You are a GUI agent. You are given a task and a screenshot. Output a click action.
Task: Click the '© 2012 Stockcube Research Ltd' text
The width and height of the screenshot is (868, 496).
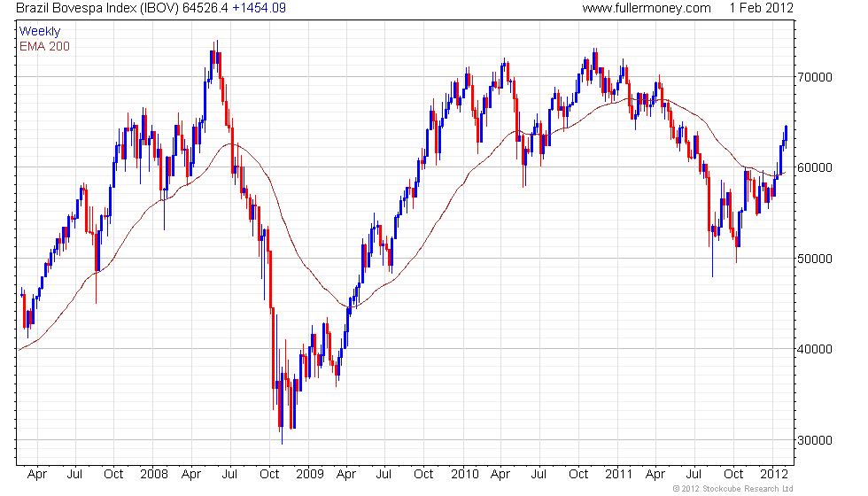pos(733,489)
